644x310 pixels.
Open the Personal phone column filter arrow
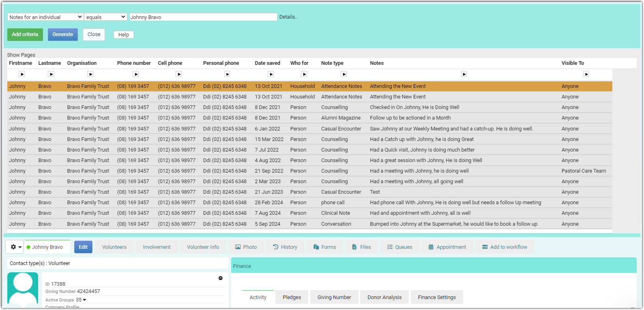pyautogui.click(x=227, y=74)
